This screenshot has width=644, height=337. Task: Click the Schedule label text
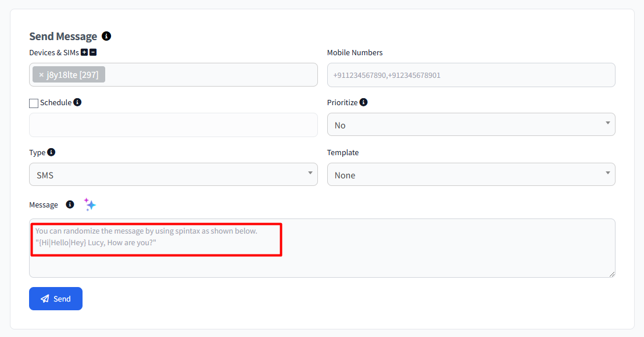(56, 103)
